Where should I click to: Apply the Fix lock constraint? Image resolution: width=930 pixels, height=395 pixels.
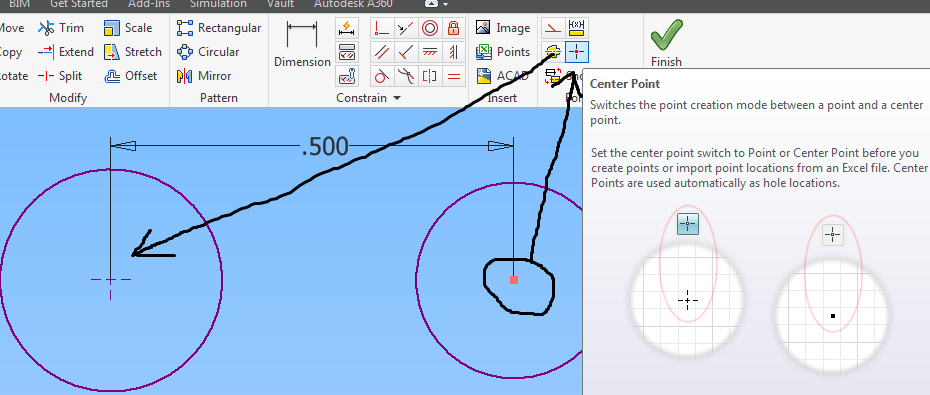click(x=454, y=28)
